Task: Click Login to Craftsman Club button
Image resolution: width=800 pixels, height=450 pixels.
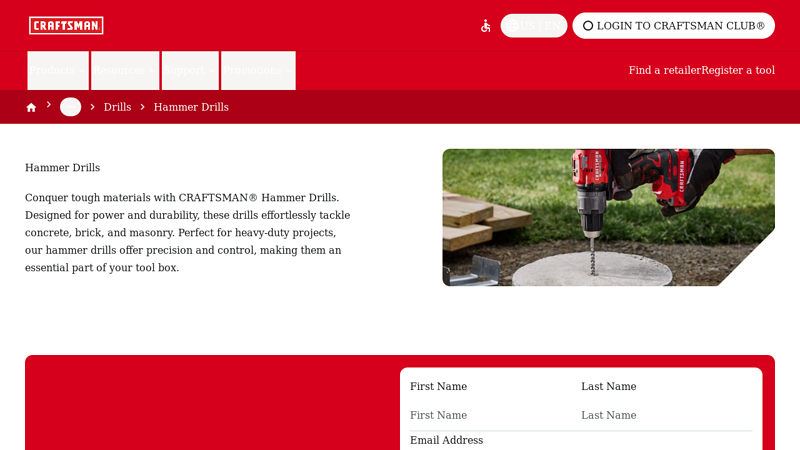Action: [x=673, y=26]
